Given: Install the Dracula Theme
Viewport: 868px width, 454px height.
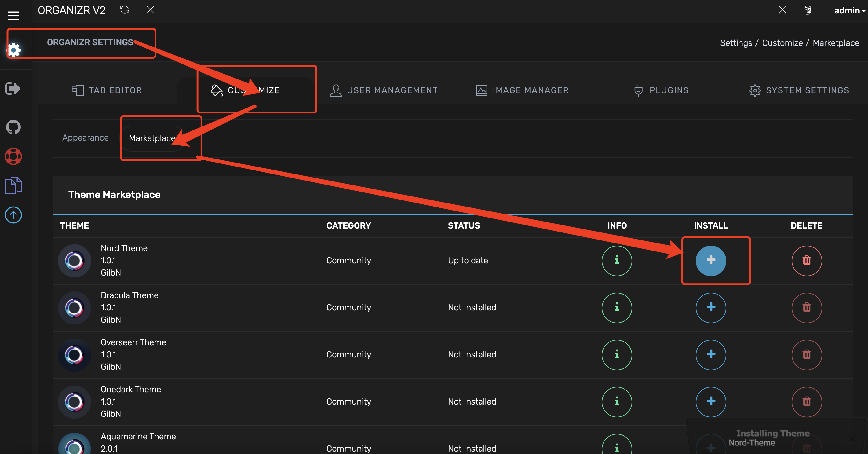Looking at the screenshot, I should tap(711, 307).
